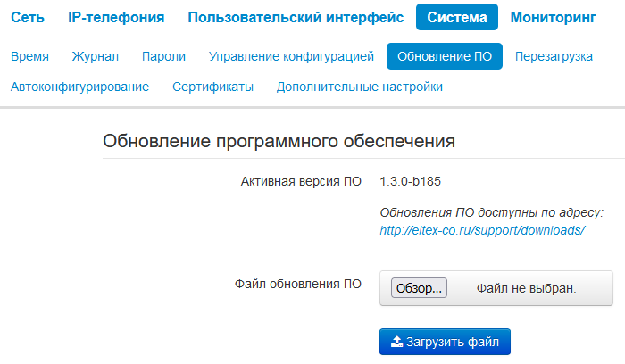Open Дополнительные настройки section
The height and width of the screenshot is (364, 625).
coord(359,87)
